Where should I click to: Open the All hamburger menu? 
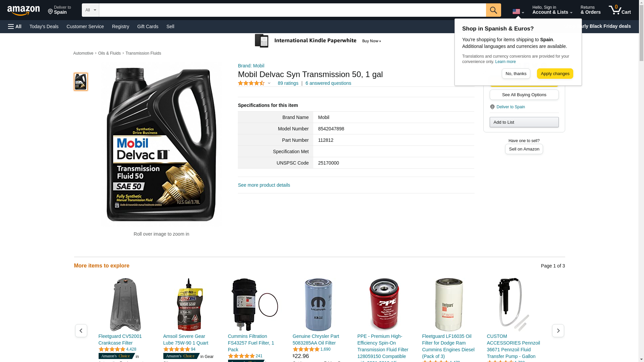click(15, 26)
